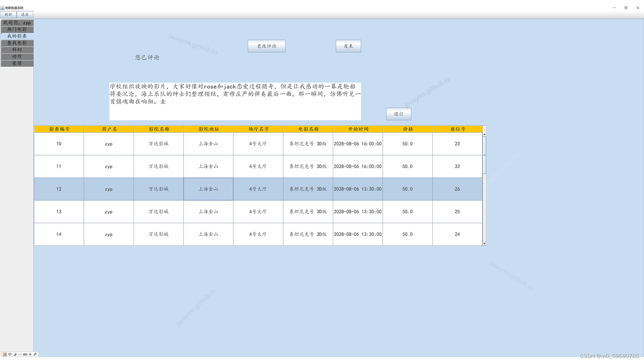Click the table scrollbar up arrow
Viewport: 644px width, 362px height.
coord(484,134)
